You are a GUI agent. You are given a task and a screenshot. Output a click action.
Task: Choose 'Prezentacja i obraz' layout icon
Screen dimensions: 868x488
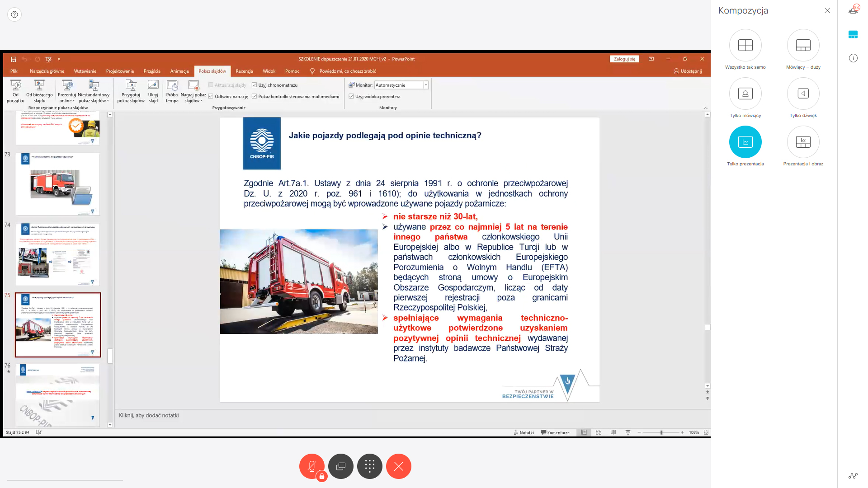coord(803,142)
